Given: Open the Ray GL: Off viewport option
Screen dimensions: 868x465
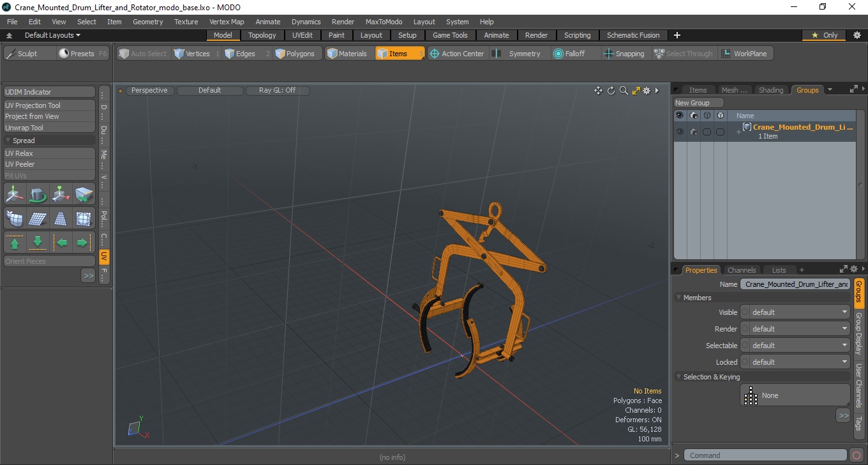Looking at the screenshot, I should tap(277, 91).
